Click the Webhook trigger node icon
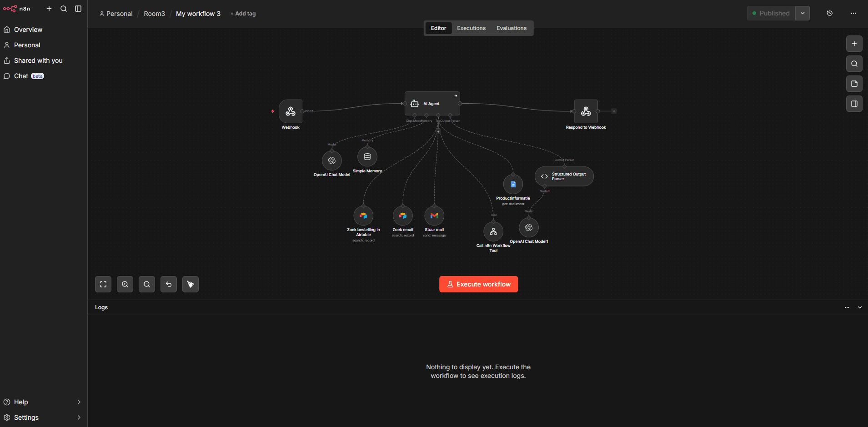Screen dimensions: 868x427 291,111
